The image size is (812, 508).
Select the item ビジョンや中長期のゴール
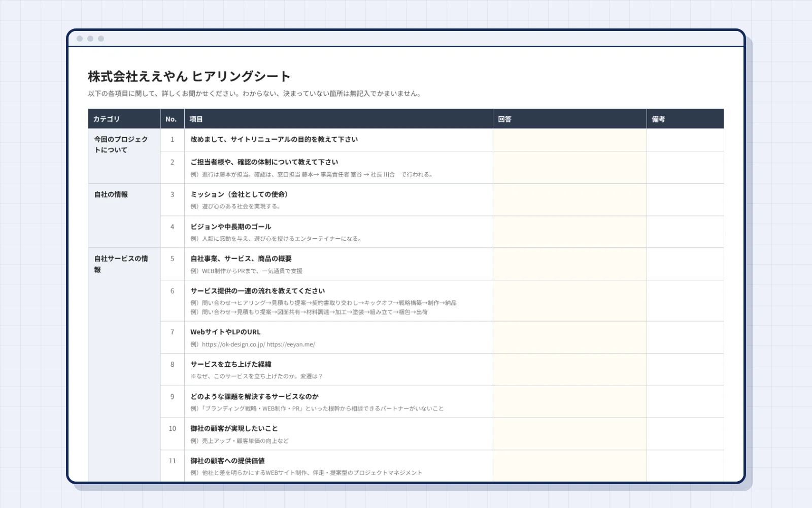click(x=231, y=227)
